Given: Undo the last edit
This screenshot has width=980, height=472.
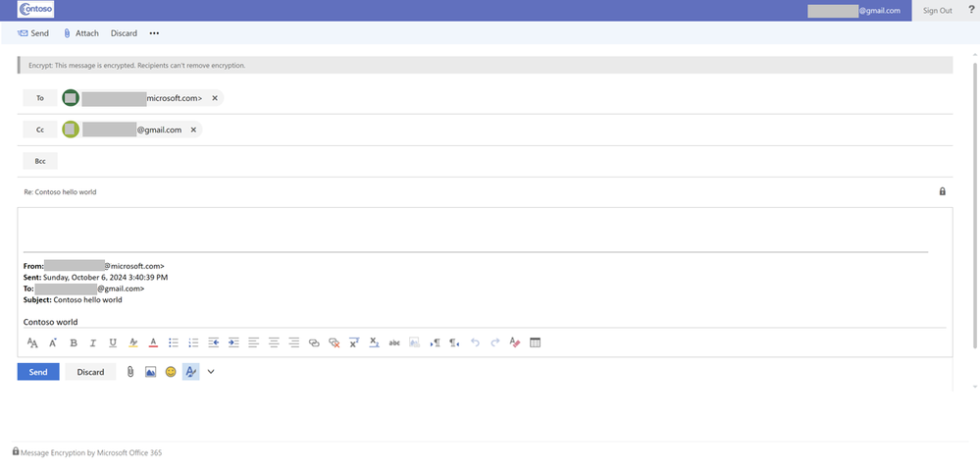Looking at the screenshot, I should (x=475, y=342).
